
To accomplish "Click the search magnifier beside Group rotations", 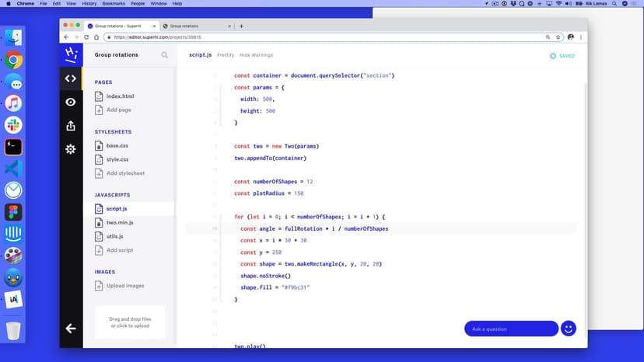I will [x=164, y=55].
